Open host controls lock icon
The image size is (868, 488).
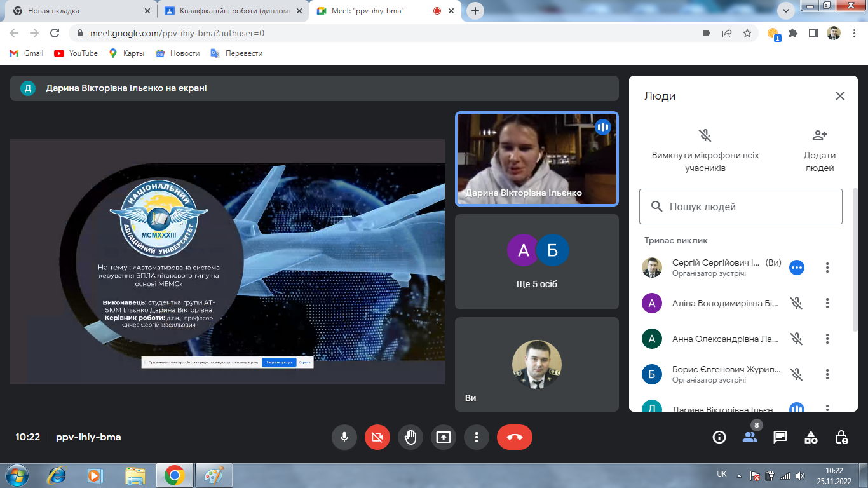(x=841, y=437)
